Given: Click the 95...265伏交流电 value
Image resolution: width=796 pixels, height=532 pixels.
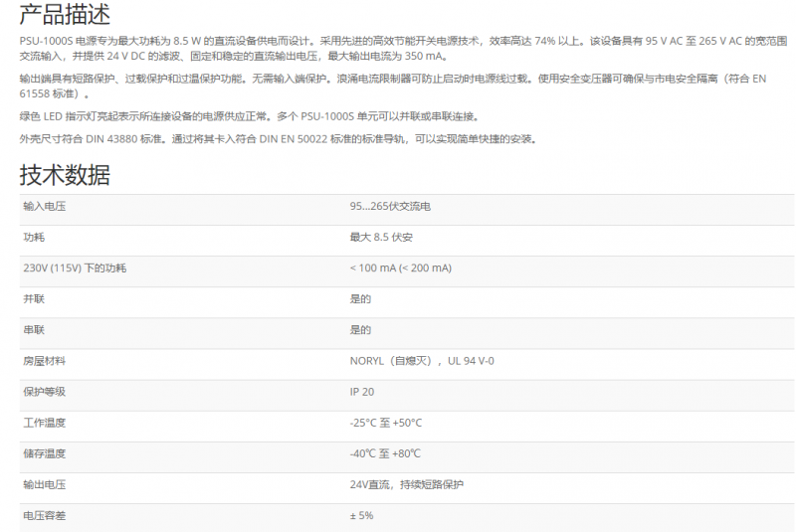Looking at the screenshot, I should coord(390,207).
